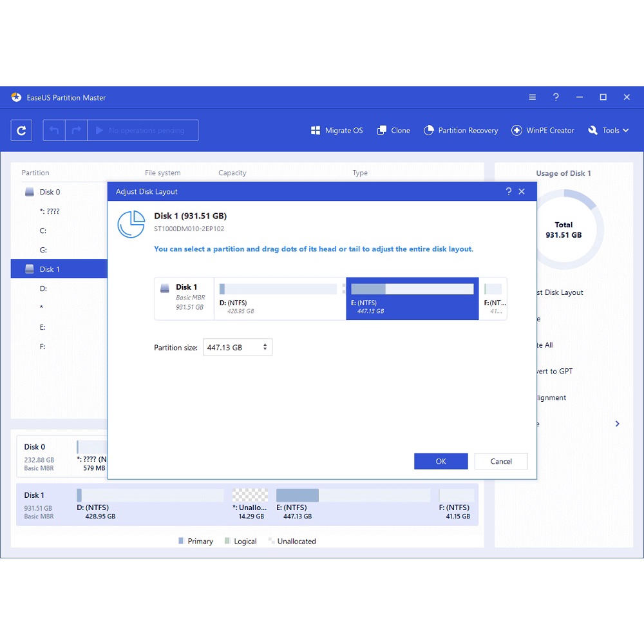644x644 pixels.
Task: Expand the right panel chevron arrow
Action: click(617, 424)
